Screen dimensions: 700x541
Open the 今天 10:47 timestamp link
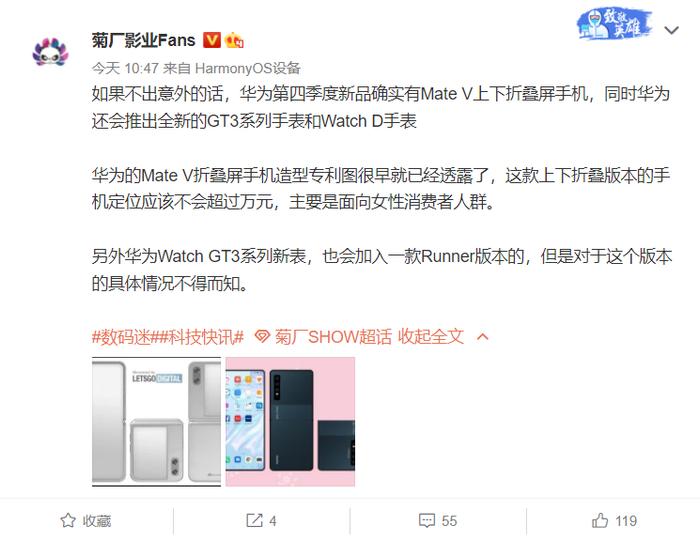point(125,68)
